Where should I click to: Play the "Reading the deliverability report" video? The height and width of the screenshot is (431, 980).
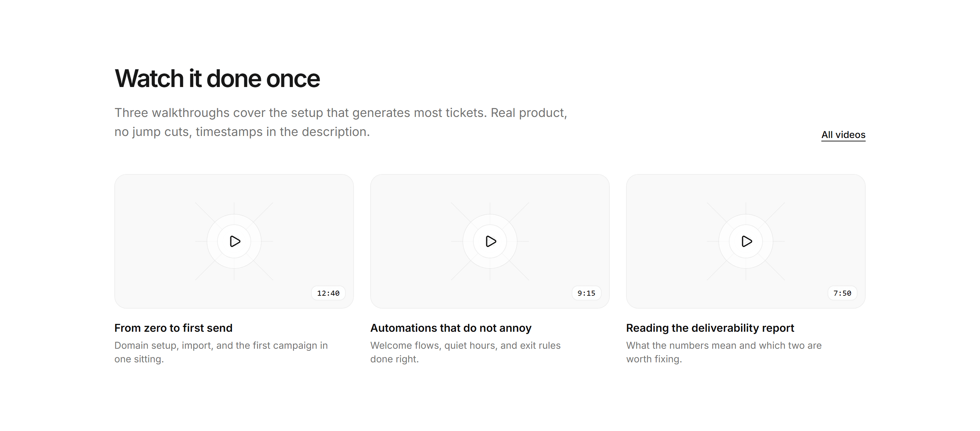tap(746, 241)
